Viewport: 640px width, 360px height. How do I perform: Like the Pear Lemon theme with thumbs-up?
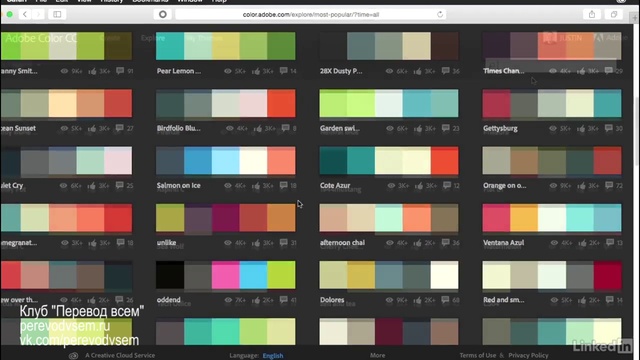coord(256,71)
